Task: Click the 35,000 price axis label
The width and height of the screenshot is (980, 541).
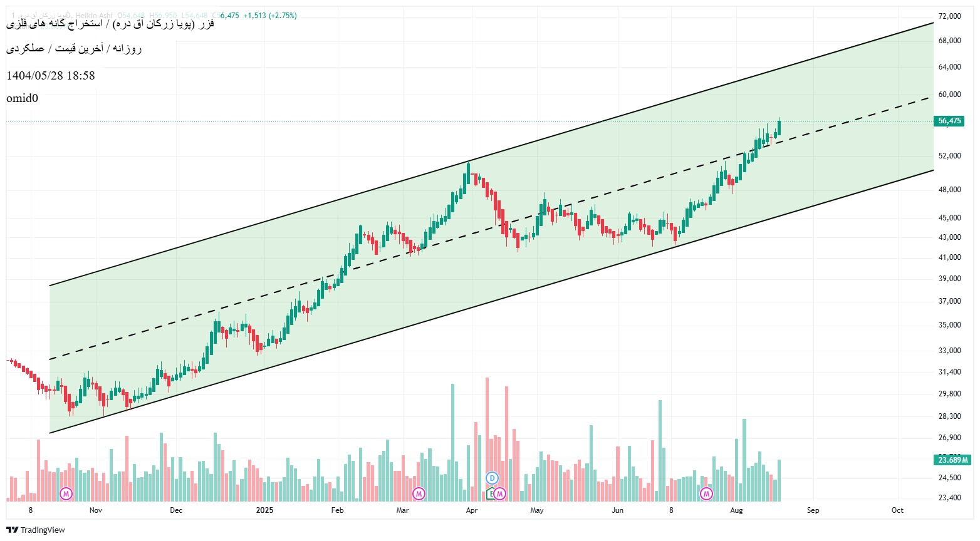Action: coord(949,325)
